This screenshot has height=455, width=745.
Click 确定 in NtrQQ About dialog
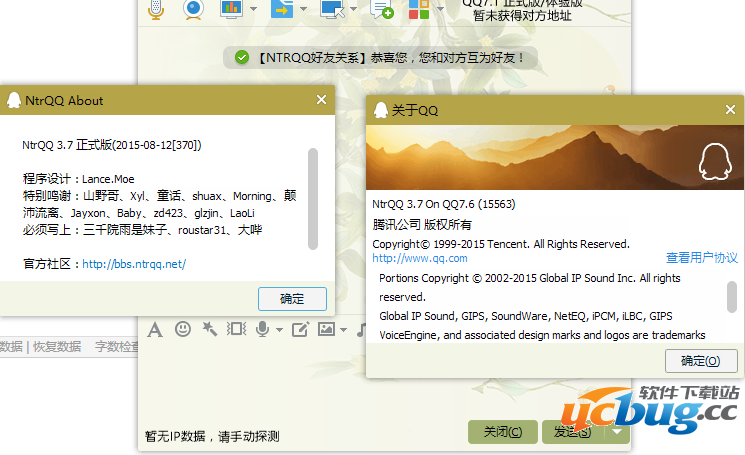click(x=292, y=298)
